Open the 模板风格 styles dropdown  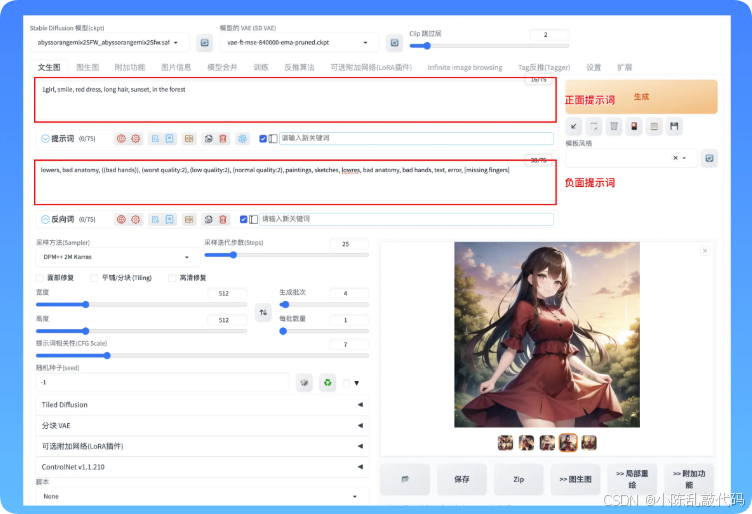(631, 158)
